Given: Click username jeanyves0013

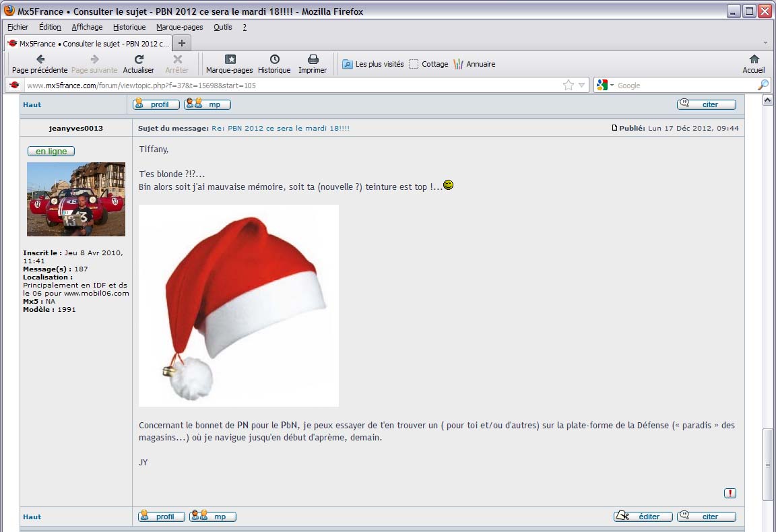Looking at the screenshot, I should [76, 128].
